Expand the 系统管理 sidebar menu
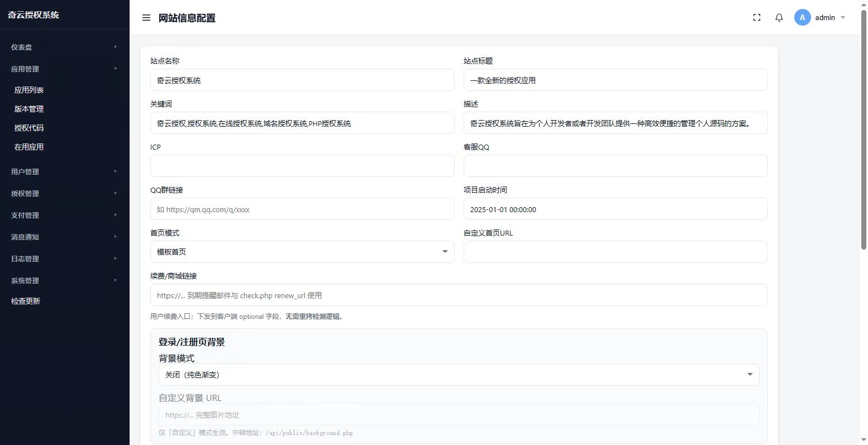The width and height of the screenshot is (868, 445). tap(65, 281)
